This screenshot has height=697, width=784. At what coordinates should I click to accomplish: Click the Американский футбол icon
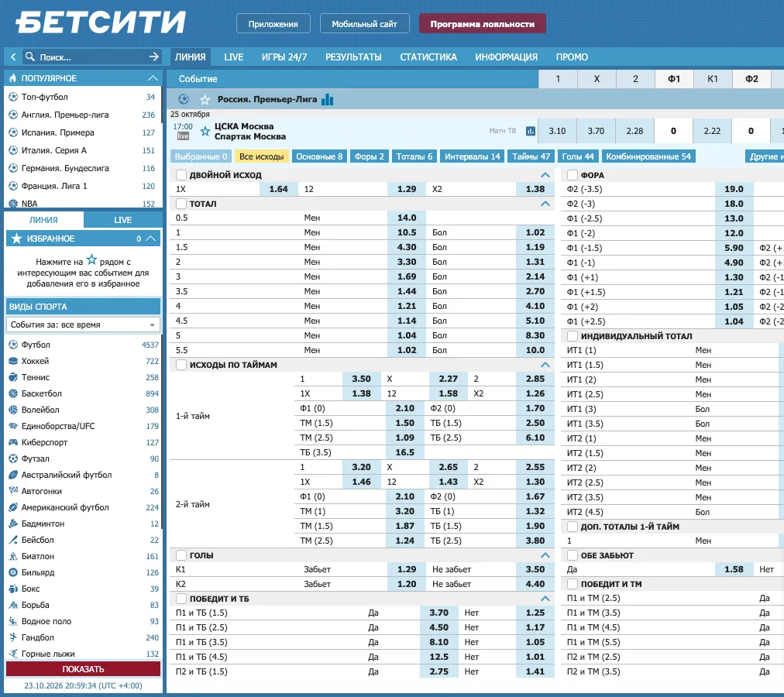click(13, 507)
